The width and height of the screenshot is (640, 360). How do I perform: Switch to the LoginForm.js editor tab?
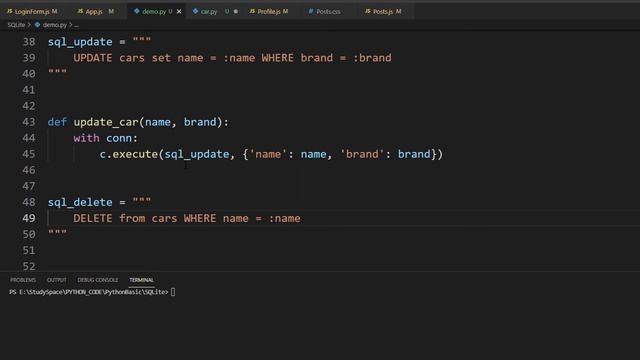point(32,11)
